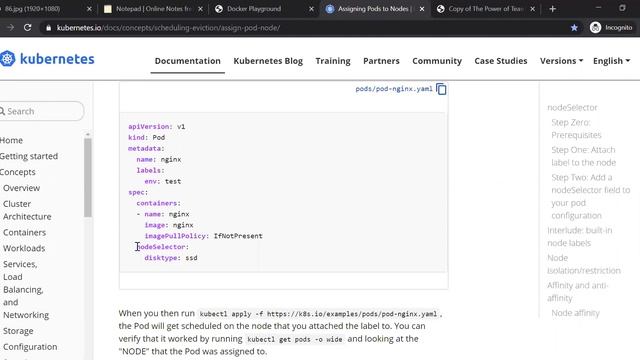This screenshot has width=640, height=360.
Task: Open a new browser tab
Action: (552, 9)
